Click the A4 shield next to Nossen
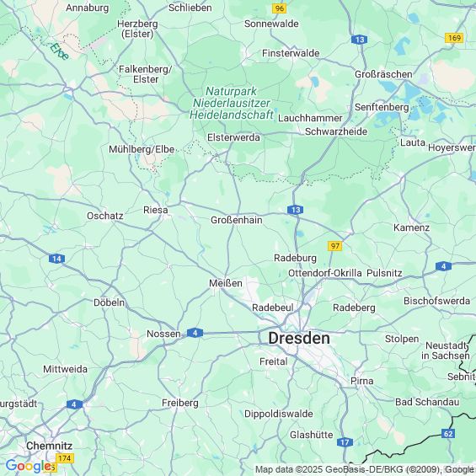The width and height of the screenshot is (476, 476). coord(195,333)
